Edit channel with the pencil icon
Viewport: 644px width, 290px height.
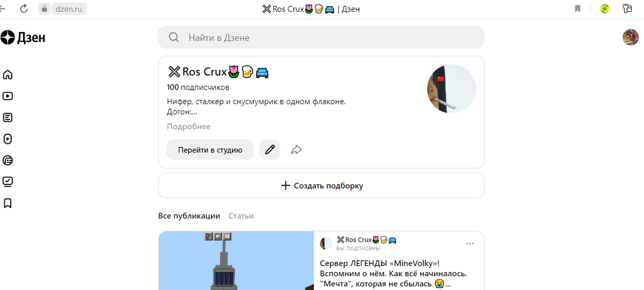(270, 150)
